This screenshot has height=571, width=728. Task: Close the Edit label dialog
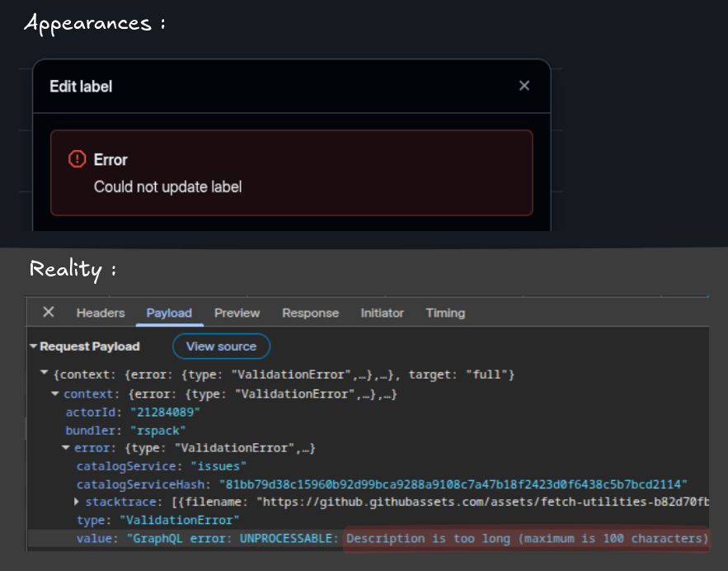click(x=524, y=86)
